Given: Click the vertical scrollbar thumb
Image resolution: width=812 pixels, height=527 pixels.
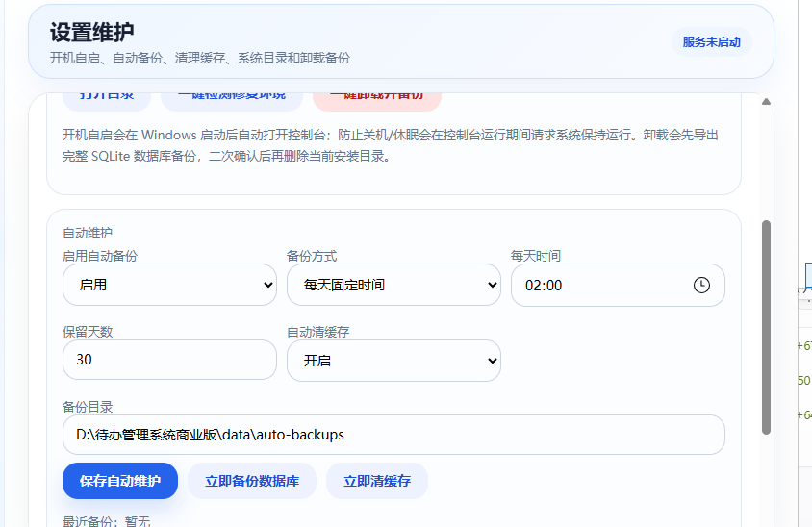Looking at the screenshot, I should point(767,327).
